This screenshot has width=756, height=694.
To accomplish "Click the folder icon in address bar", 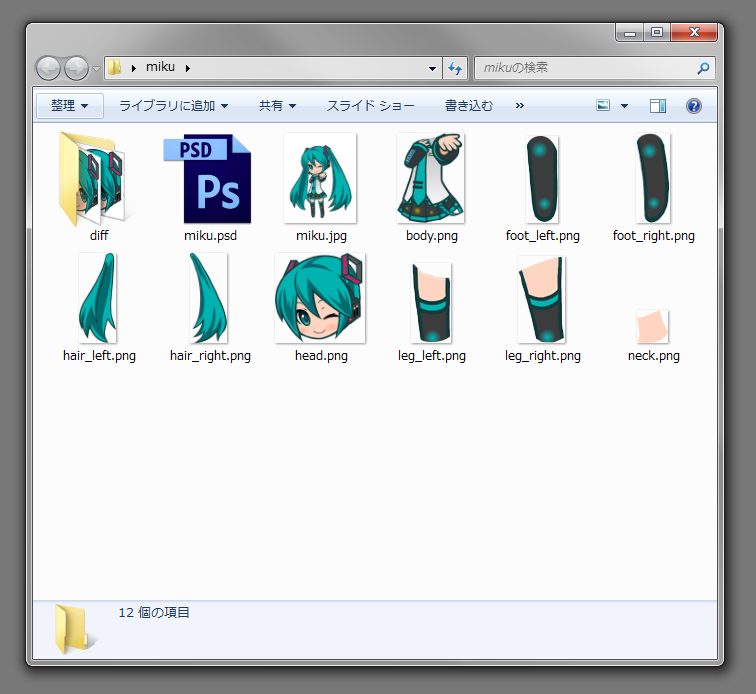I will tap(115, 67).
